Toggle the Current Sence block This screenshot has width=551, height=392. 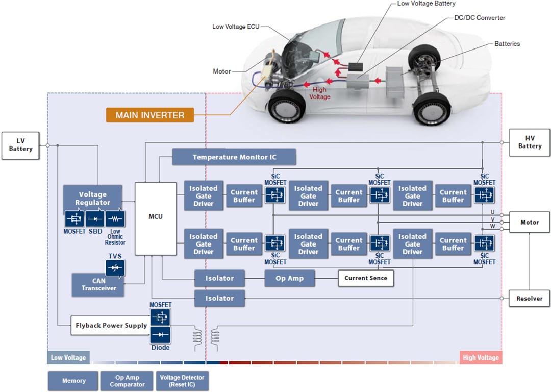pos(366,278)
